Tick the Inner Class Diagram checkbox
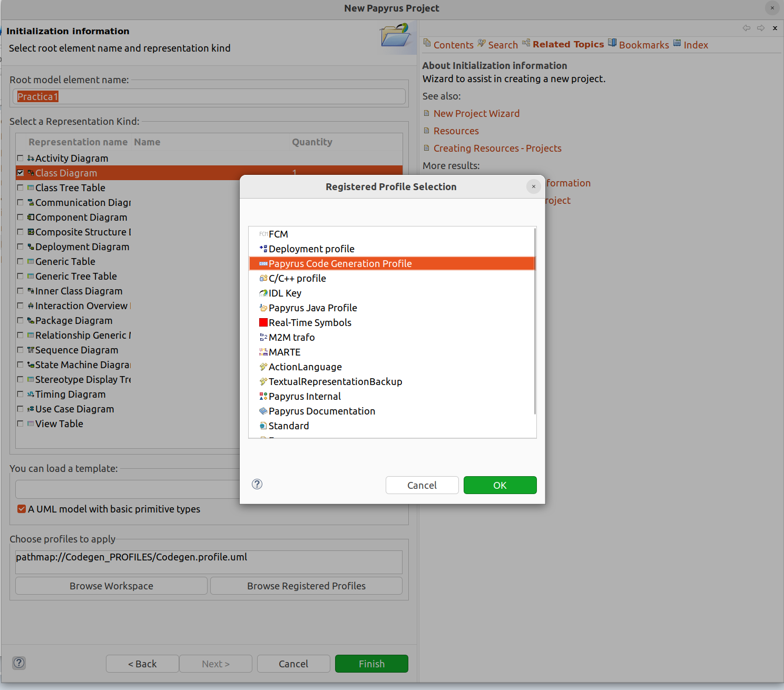The height and width of the screenshot is (690, 784). [20, 291]
